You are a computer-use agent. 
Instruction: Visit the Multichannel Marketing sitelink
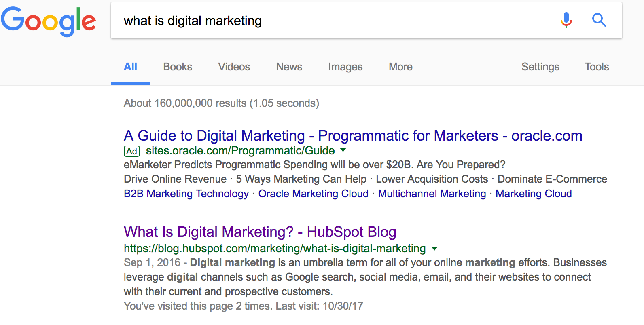pos(432,194)
